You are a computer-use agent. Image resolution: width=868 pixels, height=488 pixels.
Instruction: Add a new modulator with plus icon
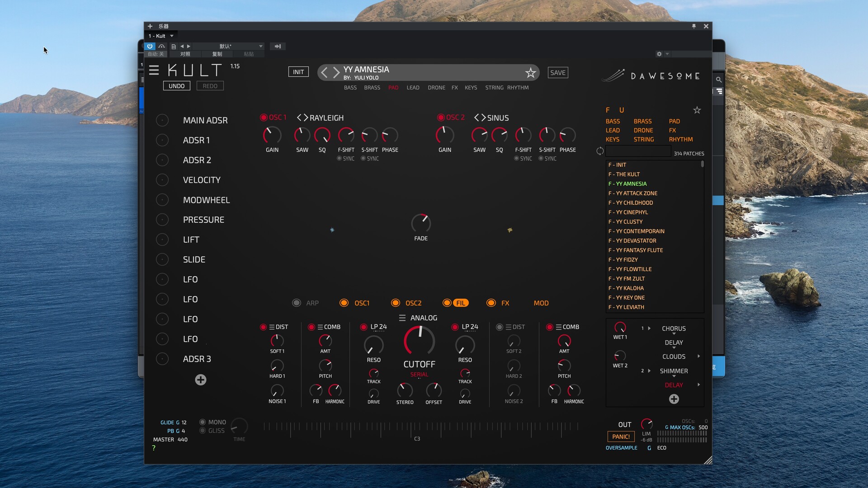click(201, 380)
